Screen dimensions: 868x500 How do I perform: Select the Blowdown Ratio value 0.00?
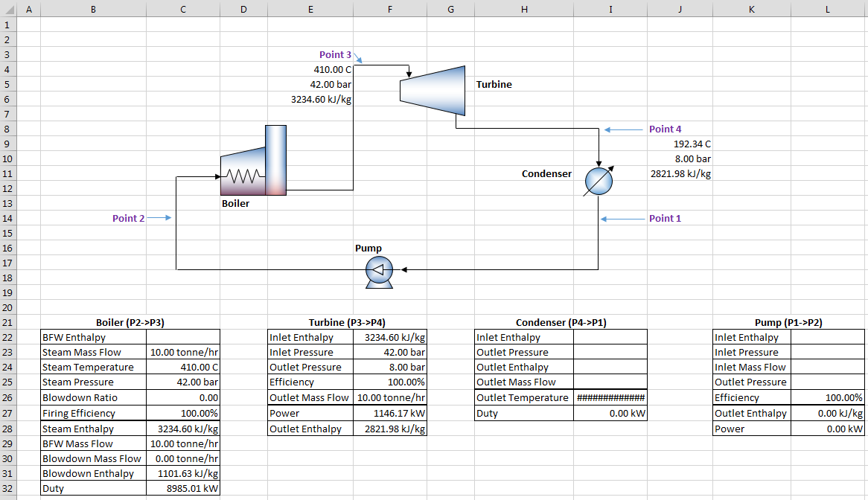[x=183, y=397]
